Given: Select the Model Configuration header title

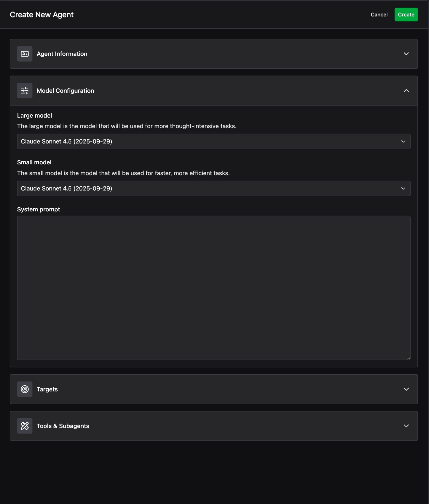Looking at the screenshot, I should 65,91.
